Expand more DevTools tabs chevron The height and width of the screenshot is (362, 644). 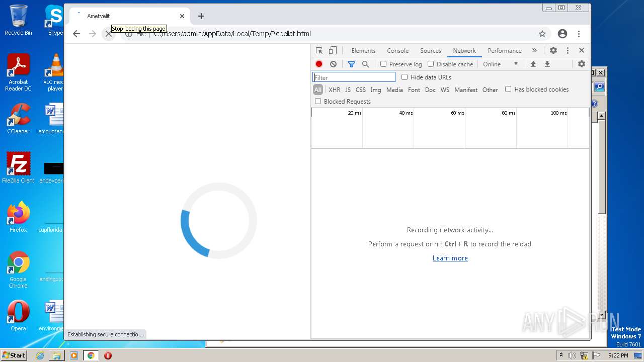[x=534, y=50]
